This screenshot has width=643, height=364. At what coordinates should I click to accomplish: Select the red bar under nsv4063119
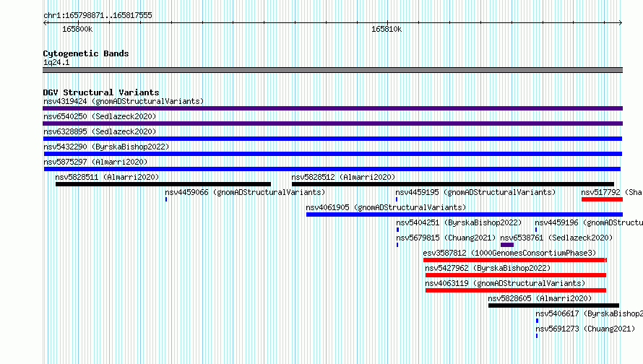(516, 290)
